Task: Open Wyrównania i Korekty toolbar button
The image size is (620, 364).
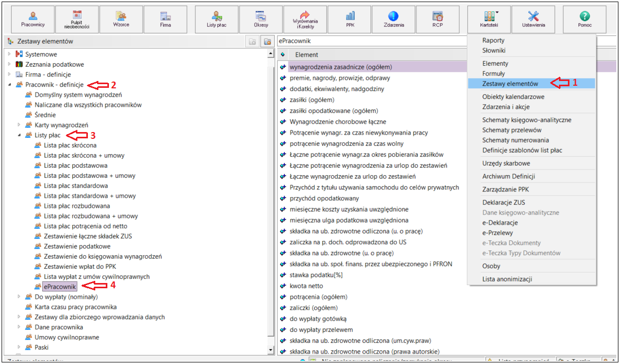Action: (305, 19)
